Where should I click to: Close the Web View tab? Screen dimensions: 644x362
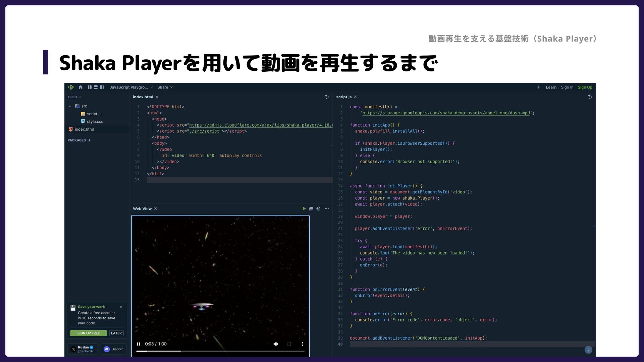(x=155, y=208)
